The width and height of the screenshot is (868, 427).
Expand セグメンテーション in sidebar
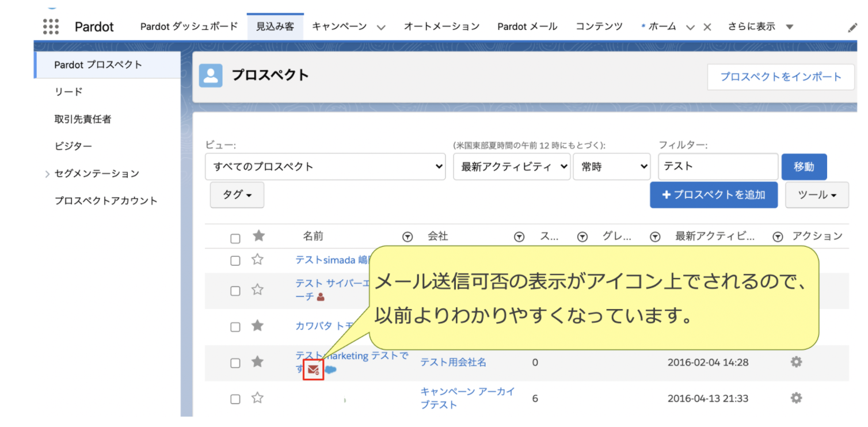coord(47,174)
